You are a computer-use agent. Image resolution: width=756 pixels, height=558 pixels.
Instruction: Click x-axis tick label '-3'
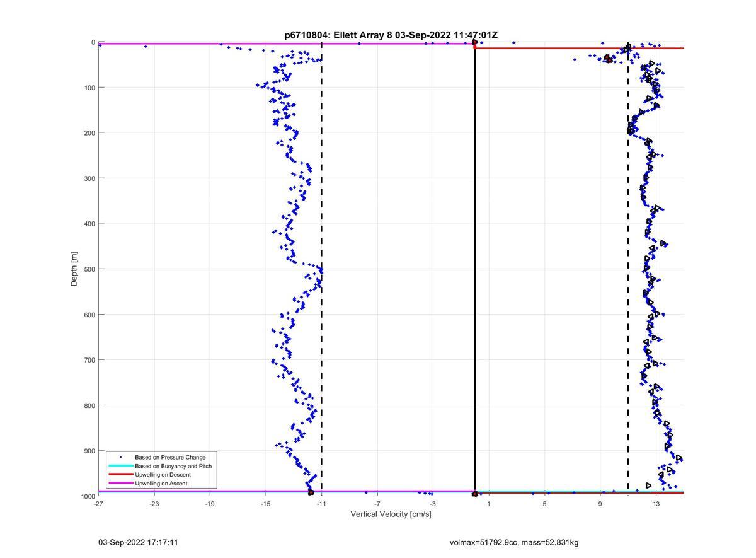[x=433, y=504]
